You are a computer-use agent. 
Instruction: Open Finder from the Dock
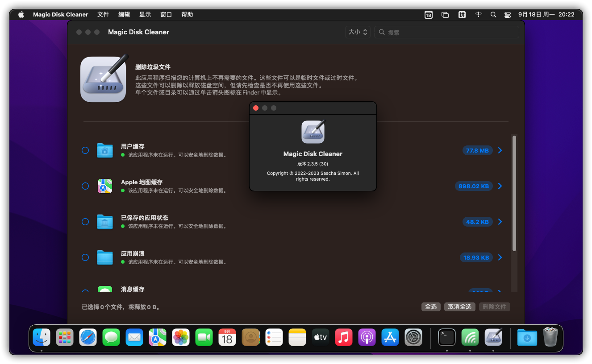42,337
